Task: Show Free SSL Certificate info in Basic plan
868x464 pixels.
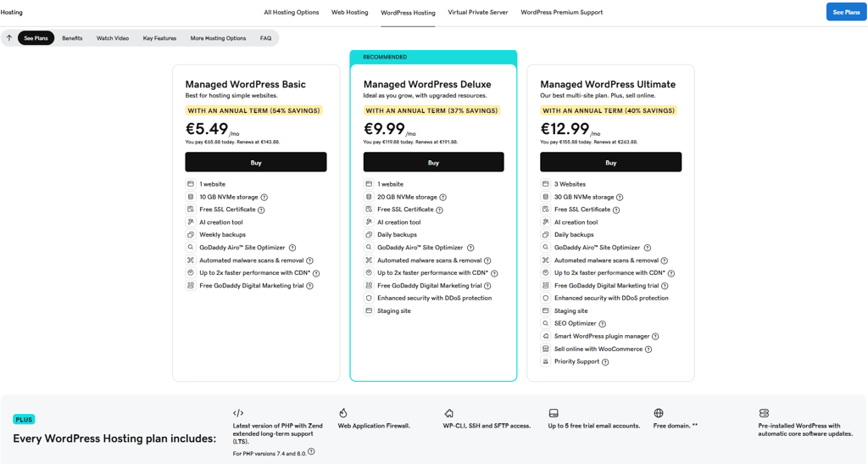Action: click(261, 210)
